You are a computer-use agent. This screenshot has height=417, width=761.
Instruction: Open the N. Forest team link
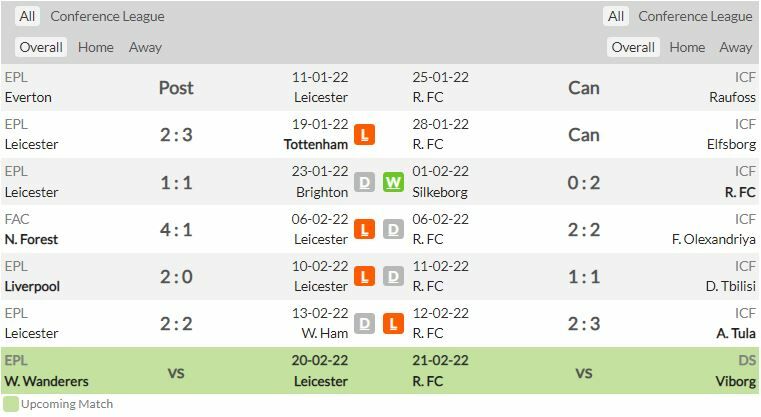tap(31, 239)
